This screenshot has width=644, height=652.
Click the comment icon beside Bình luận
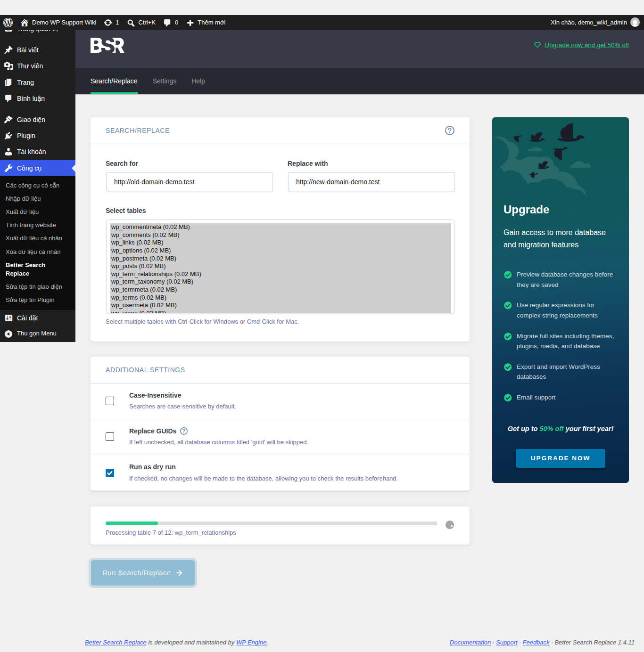pos(8,98)
